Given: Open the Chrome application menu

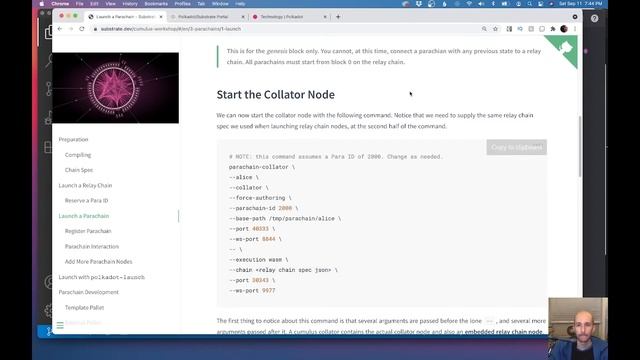Looking at the screenshot, I should point(60,4).
